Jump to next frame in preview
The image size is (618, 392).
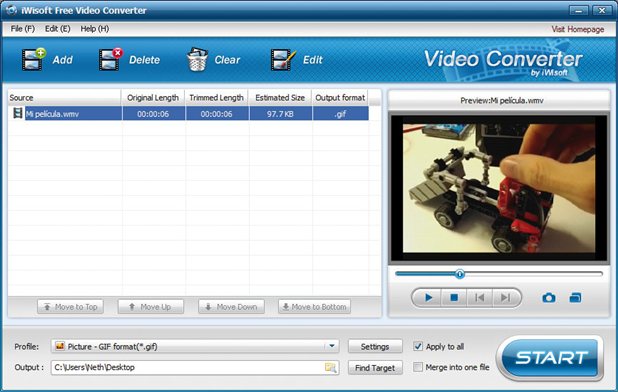(505, 298)
